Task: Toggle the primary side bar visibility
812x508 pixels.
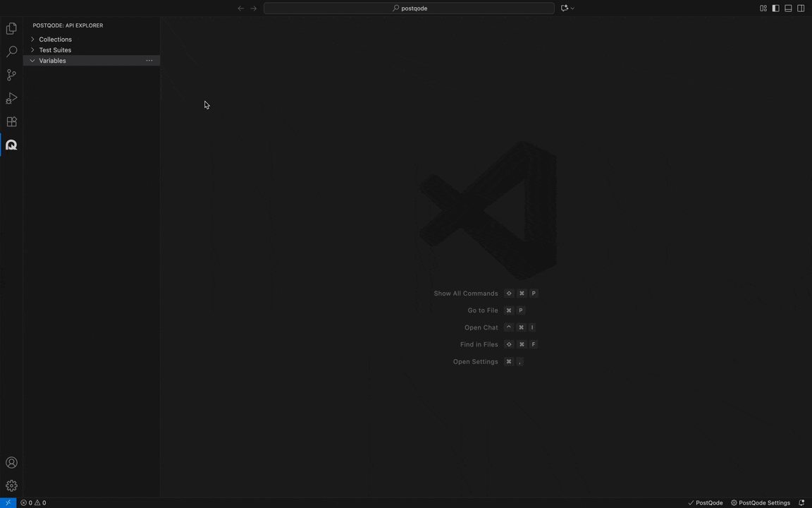Action: [775, 8]
